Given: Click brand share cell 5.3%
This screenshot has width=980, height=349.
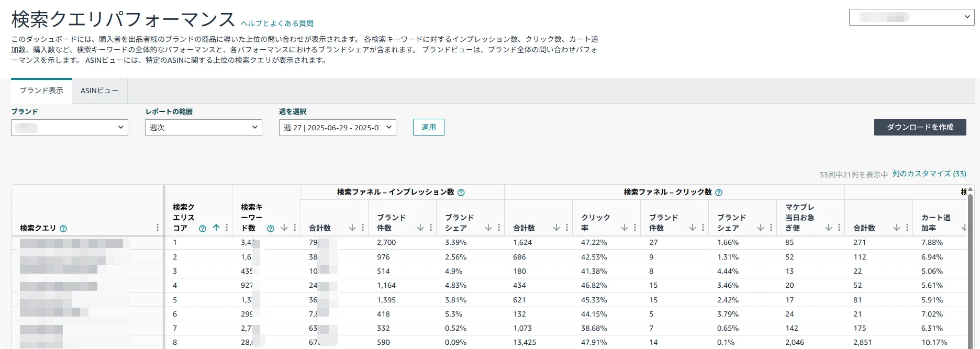Looking at the screenshot, I should click(453, 314).
